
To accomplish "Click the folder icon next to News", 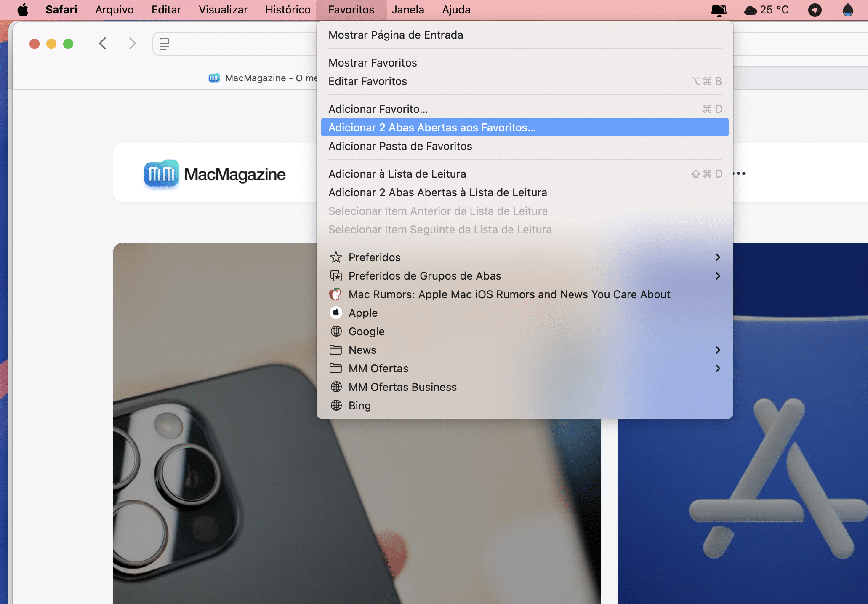I will tap(335, 350).
